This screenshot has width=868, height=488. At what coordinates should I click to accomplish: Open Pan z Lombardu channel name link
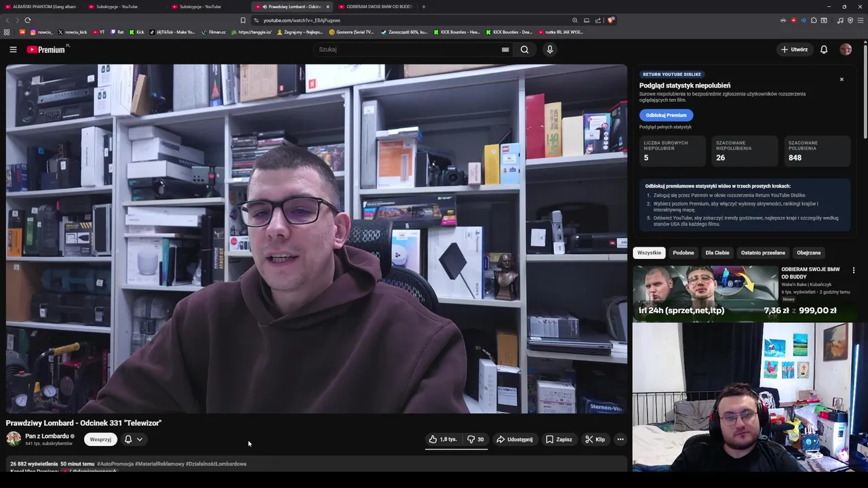pyautogui.click(x=47, y=436)
